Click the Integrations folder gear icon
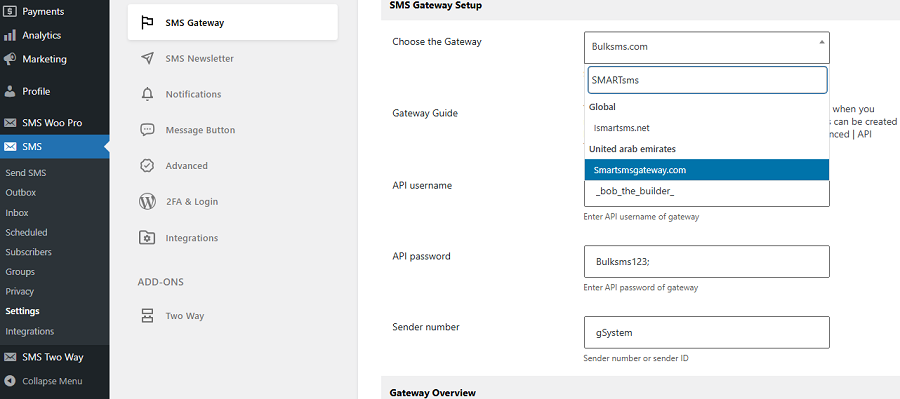This screenshot has height=399, width=900. pos(148,238)
